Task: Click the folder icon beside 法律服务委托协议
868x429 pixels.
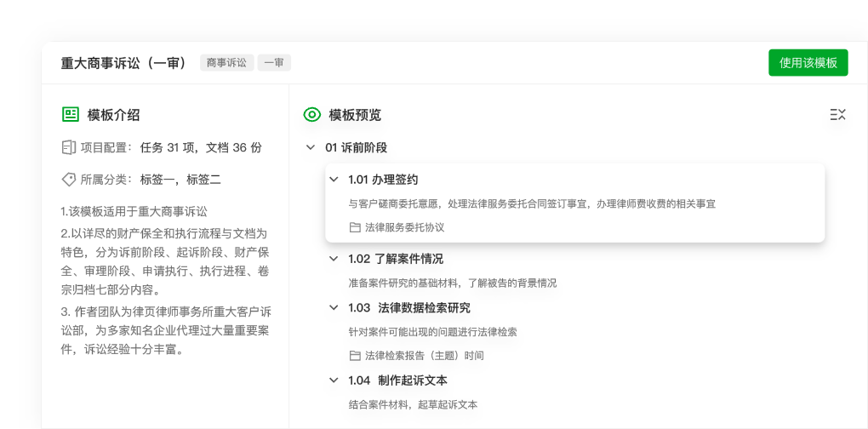Action: click(355, 227)
